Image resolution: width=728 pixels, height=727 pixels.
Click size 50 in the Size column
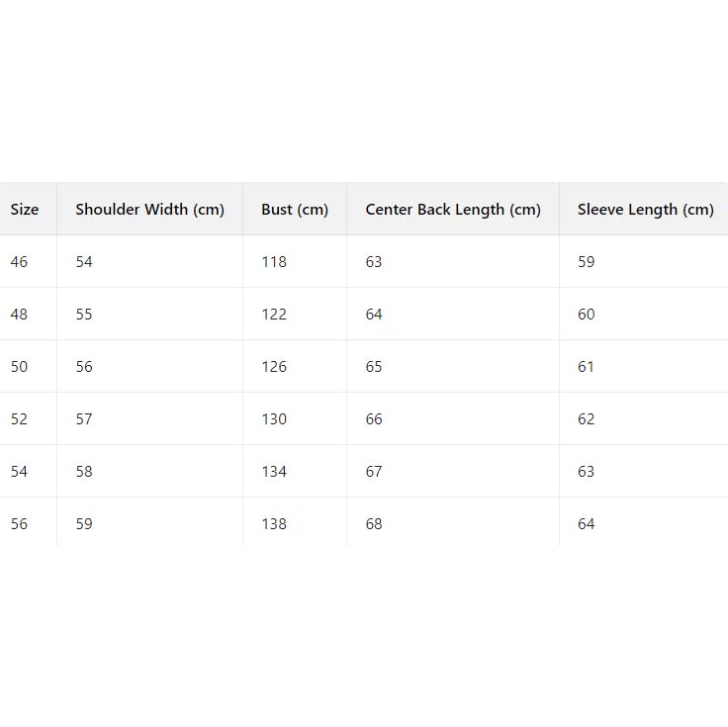(x=20, y=367)
